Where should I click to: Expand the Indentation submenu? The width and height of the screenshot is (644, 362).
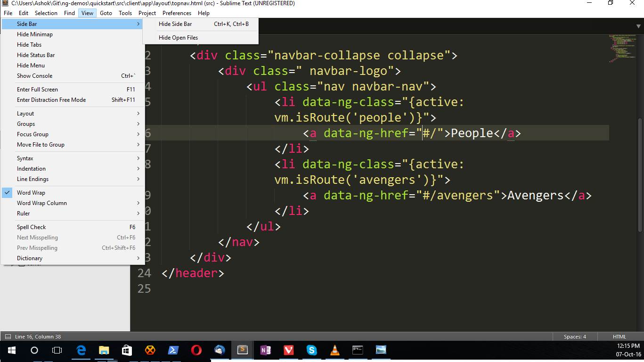(x=31, y=168)
